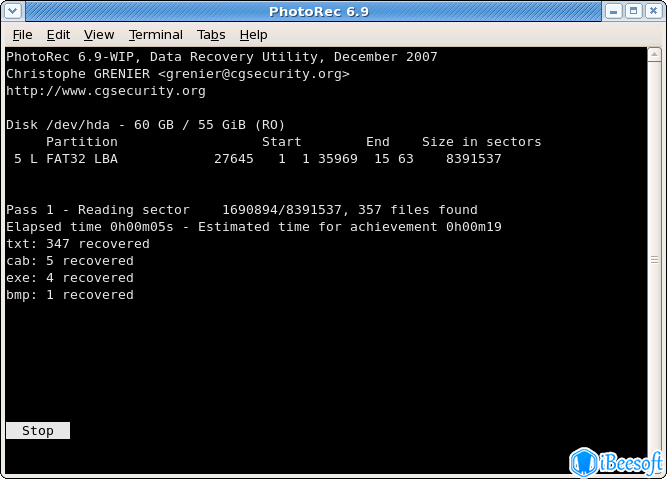
Task: Click the end cylinder value 35969
Action: 338,159
